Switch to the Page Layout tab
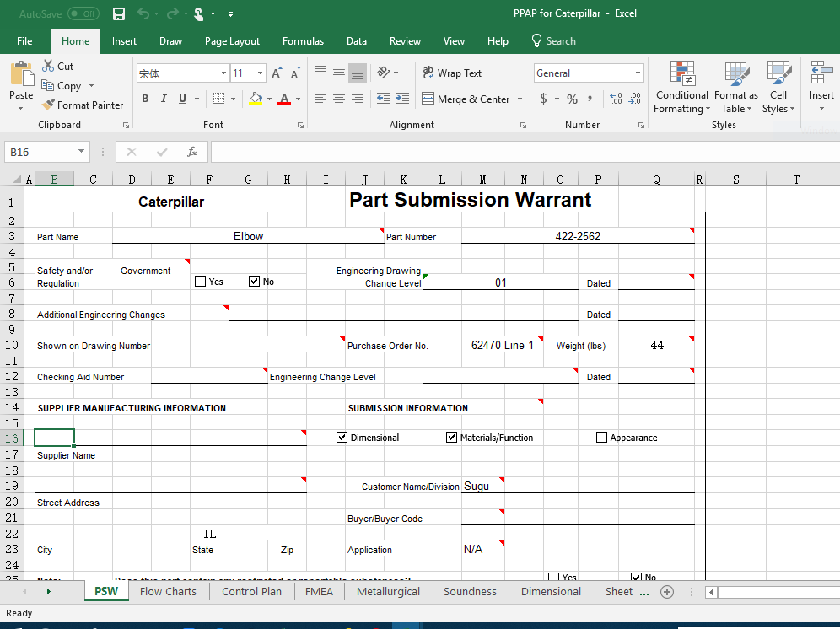This screenshot has width=840, height=629. (x=232, y=41)
